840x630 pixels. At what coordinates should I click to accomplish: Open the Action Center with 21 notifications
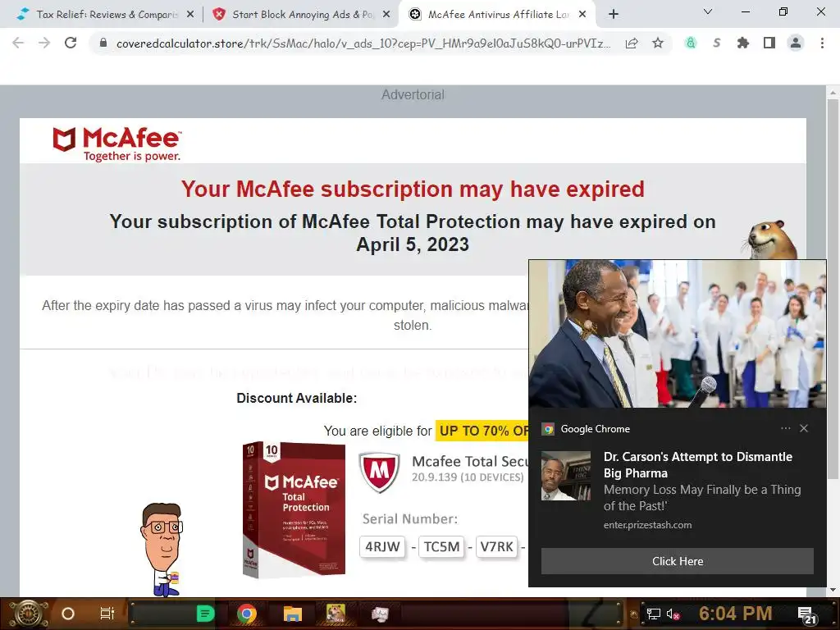tap(807, 615)
